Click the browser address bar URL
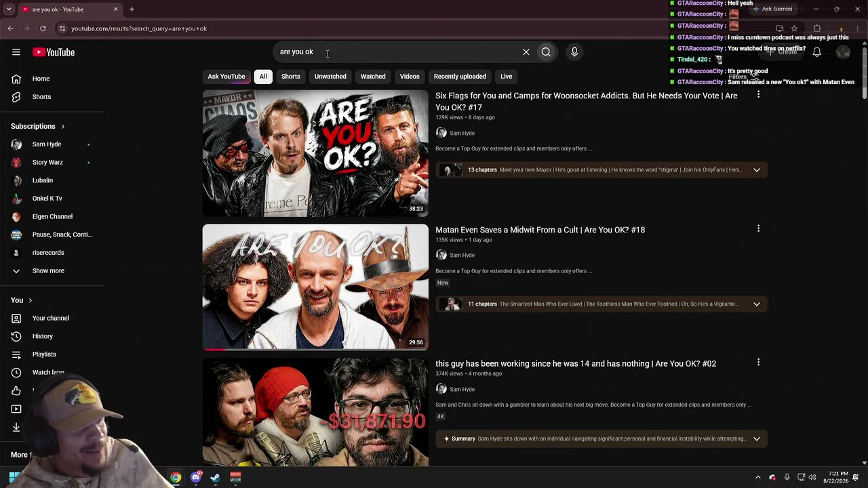Viewport: 868px width, 488px height. coord(139,28)
